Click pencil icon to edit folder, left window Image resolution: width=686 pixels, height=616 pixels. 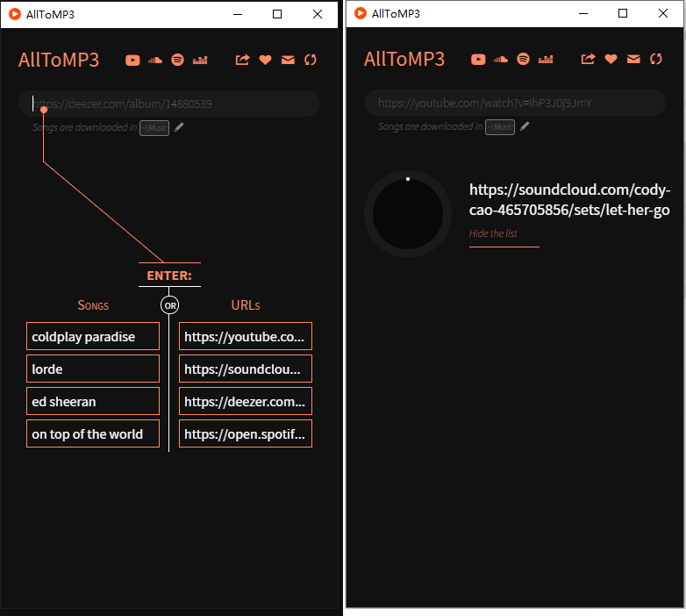coord(179,127)
